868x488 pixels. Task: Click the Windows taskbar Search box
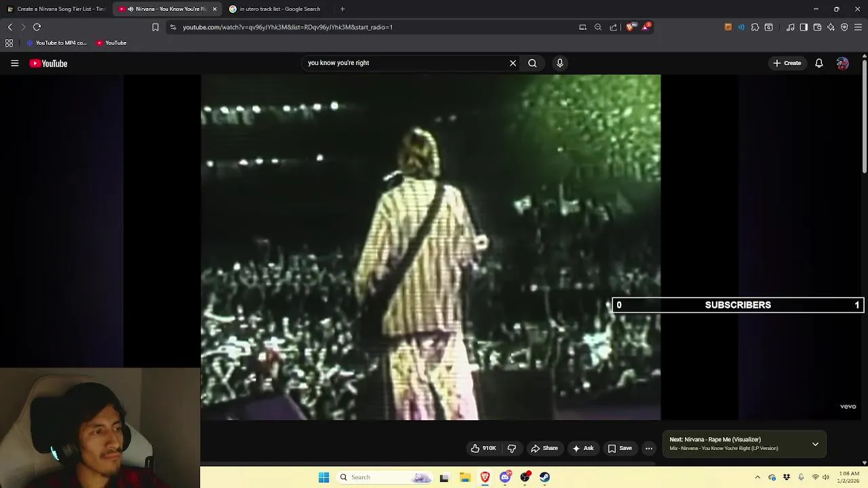click(385, 477)
